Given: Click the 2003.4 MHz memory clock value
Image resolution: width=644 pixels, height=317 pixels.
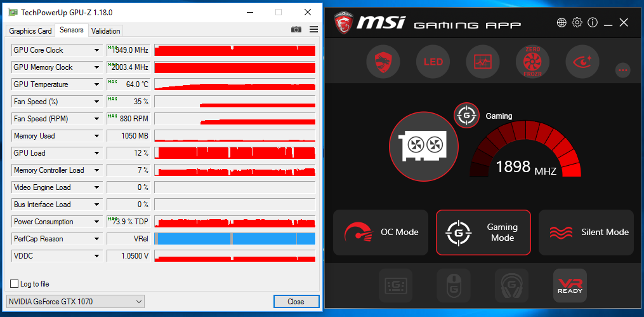Looking at the screenshot, I should pos(129,67).
